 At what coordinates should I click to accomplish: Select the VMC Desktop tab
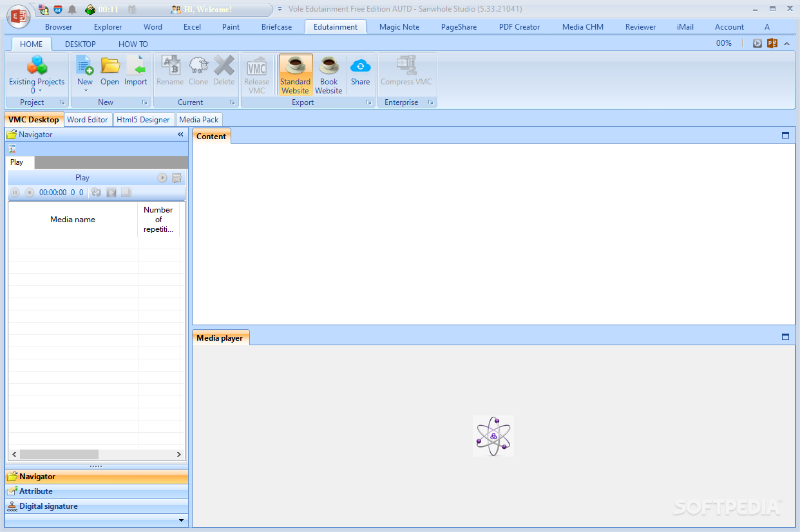33,120
